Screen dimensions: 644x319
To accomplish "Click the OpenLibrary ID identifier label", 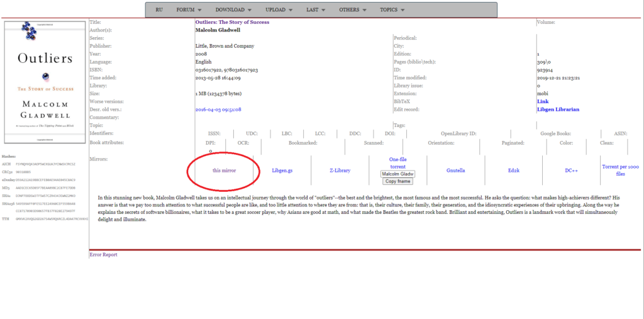I will tap(458, 133).
